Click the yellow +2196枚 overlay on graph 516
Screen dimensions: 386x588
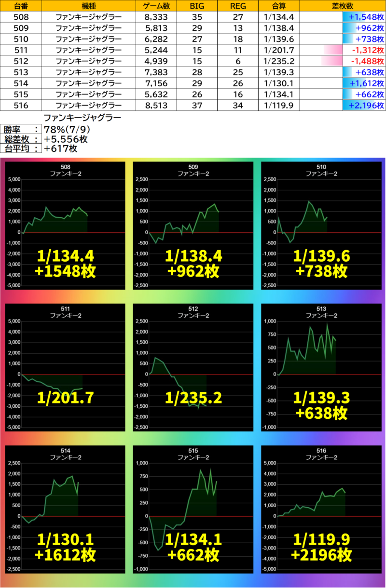point(321,555)
